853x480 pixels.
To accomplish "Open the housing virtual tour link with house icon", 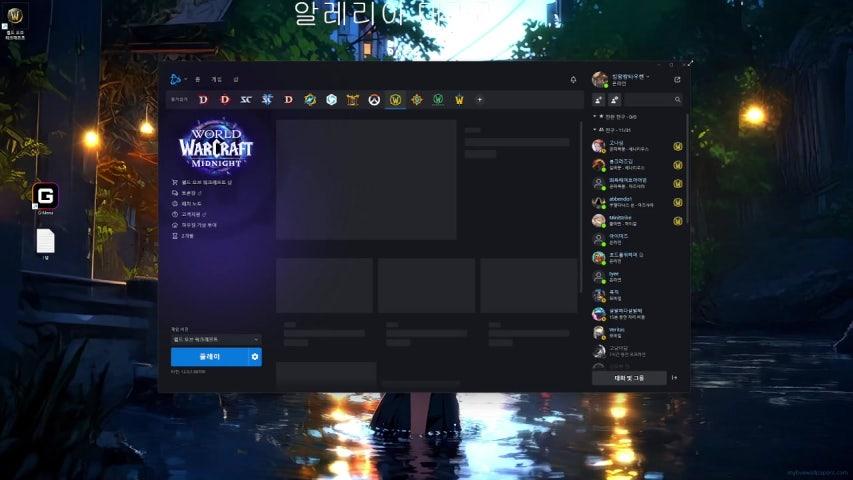I will point(194,225).
